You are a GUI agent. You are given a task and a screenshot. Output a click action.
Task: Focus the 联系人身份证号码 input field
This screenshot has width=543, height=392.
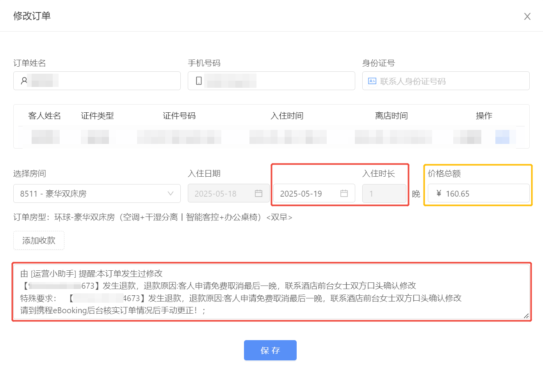[446, 81]
